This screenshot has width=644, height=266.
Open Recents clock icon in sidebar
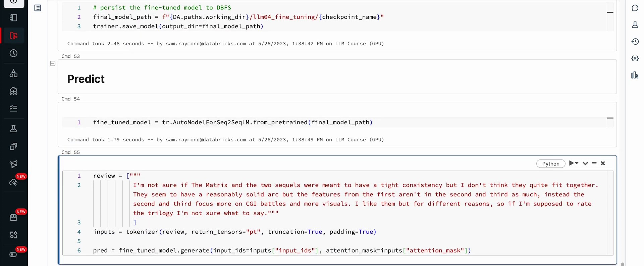[13, 53]
